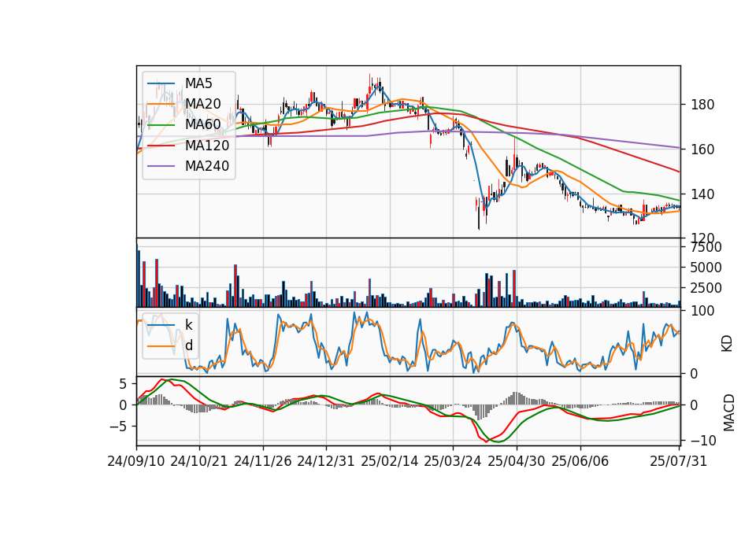Click the 180 price axis label
The width and height of the screenshot is (756, 543).
coord(702,105)
